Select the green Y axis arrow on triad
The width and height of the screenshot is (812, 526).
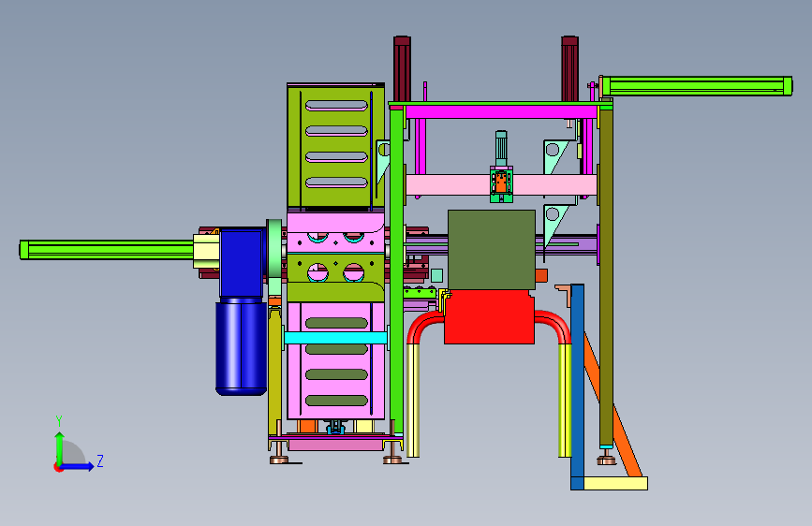pos(59,447)
